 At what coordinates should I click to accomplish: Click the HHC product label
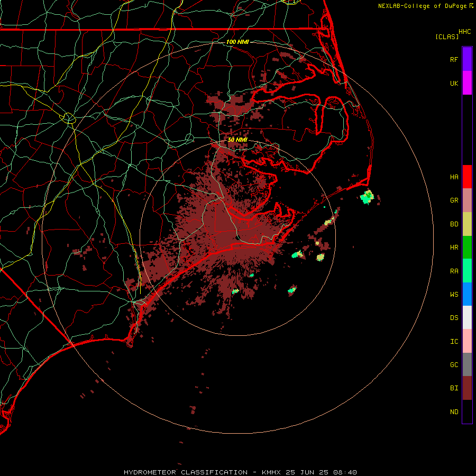[465, 32]
